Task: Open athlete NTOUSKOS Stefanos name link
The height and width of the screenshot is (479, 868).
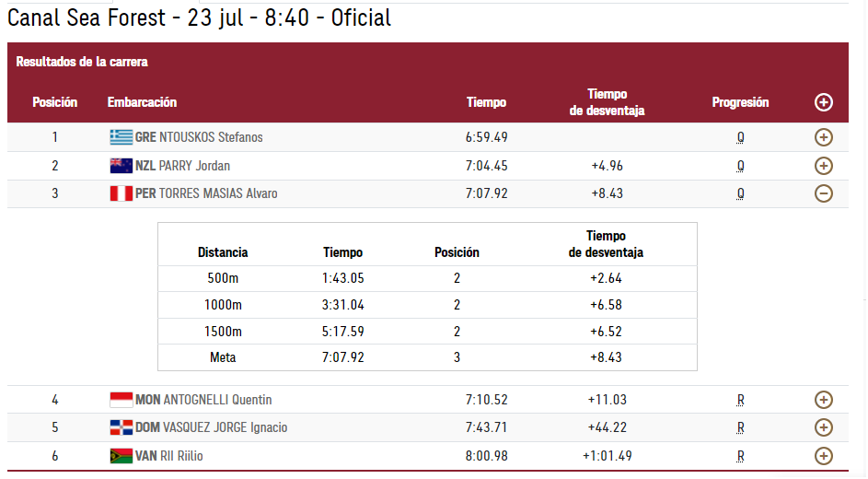Action: 211,137
